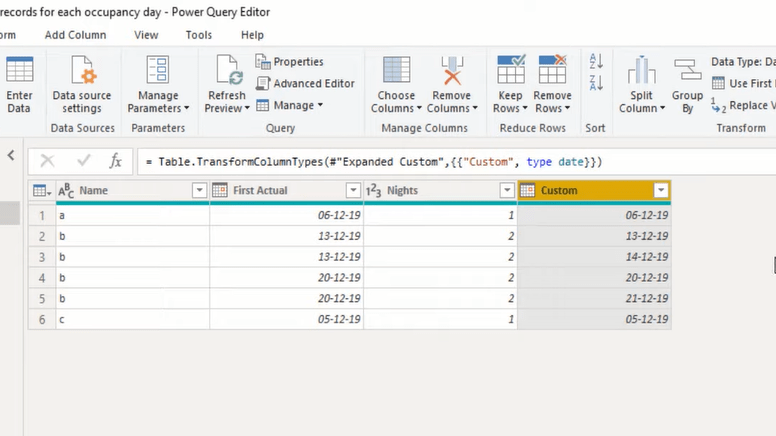The image size is (776, 436).
Task: Click in the formula bar
Action: point(456,162)
